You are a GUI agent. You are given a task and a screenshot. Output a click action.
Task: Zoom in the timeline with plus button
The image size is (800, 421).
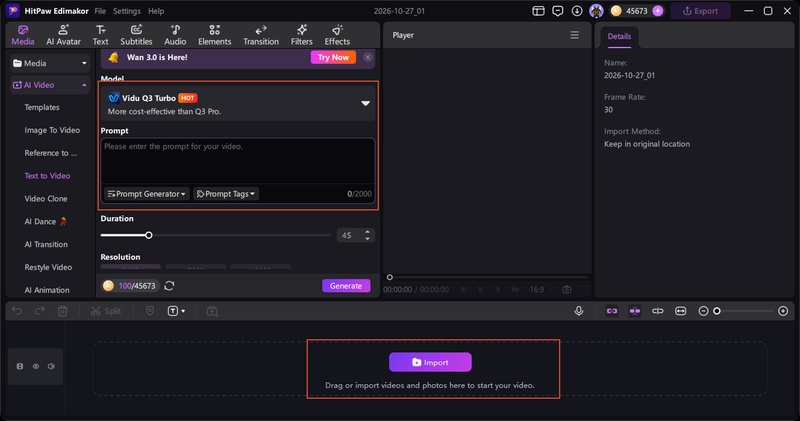pos(783,311)
